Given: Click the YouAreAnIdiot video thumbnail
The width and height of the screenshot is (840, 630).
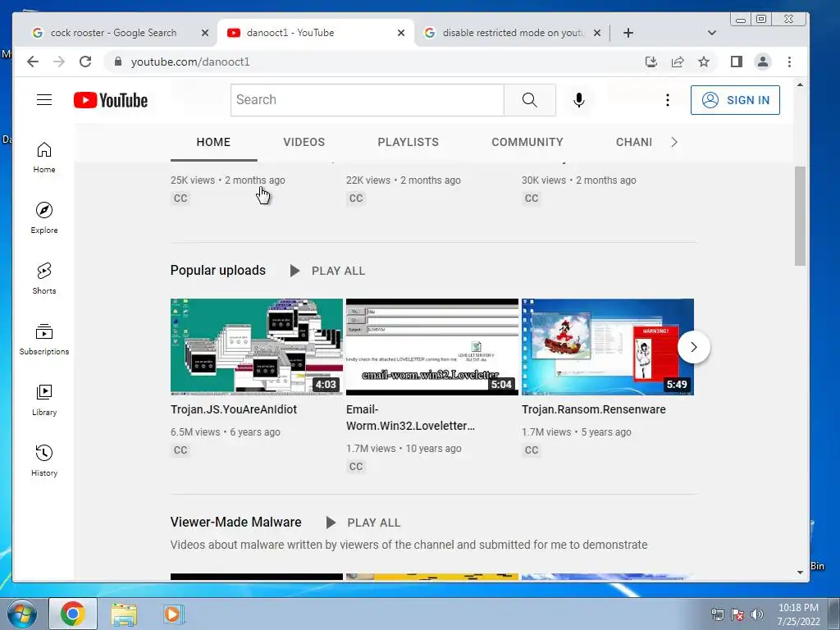Looking at the screenshot, I should (257, 347).
